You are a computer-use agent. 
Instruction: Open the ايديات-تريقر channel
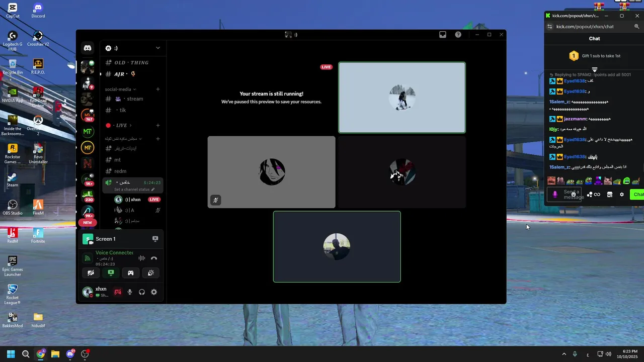[133, 148]
